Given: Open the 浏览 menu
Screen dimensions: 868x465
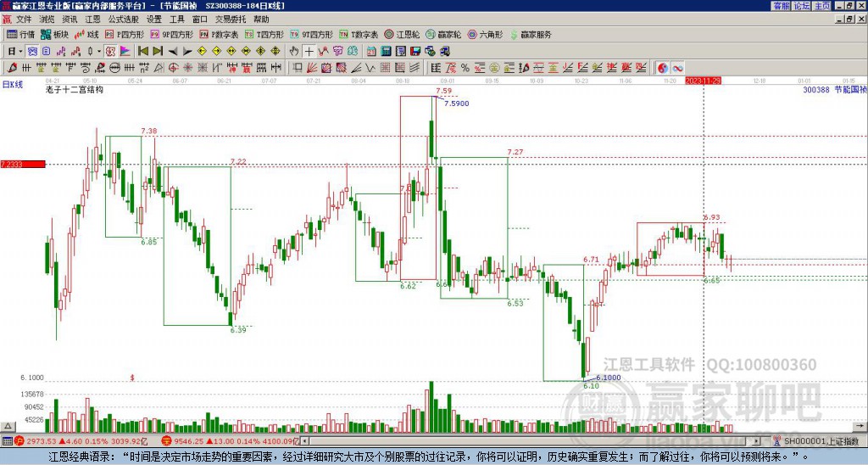Looking at the screenshot, I should tap(47, 20).
